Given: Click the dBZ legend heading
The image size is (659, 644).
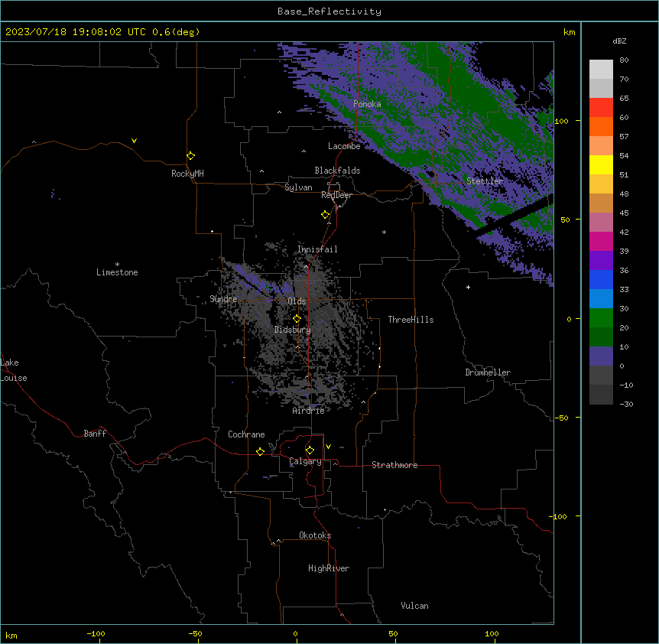Looking at the screenshot, I should [619, 41].
